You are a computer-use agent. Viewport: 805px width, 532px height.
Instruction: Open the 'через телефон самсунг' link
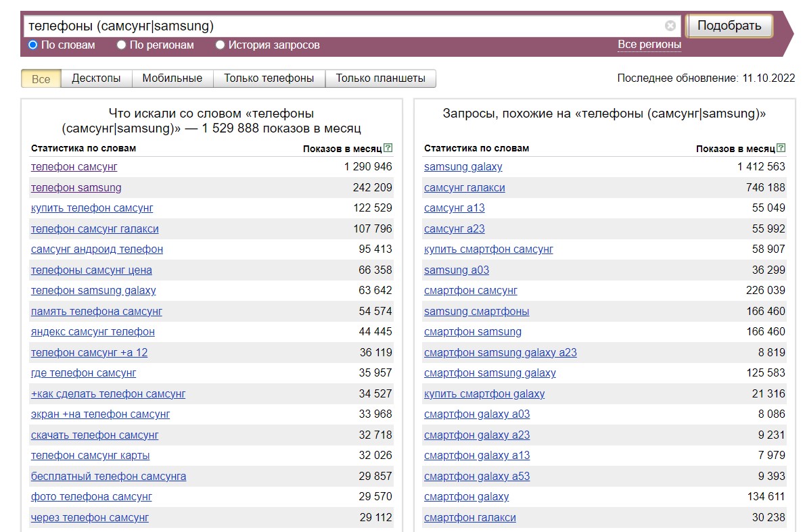[x=90, y=518]
